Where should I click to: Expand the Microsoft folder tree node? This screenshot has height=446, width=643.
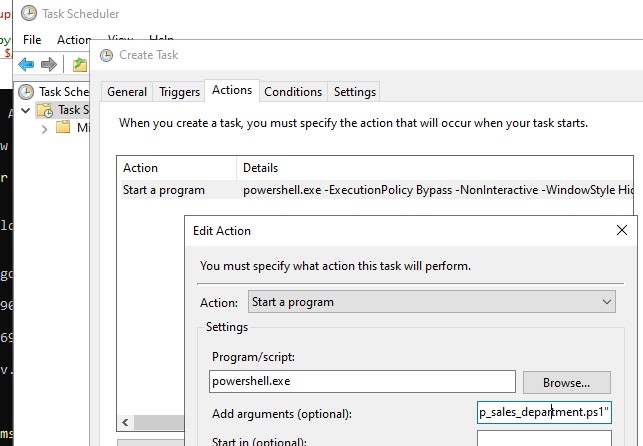[x=44, y=129]
